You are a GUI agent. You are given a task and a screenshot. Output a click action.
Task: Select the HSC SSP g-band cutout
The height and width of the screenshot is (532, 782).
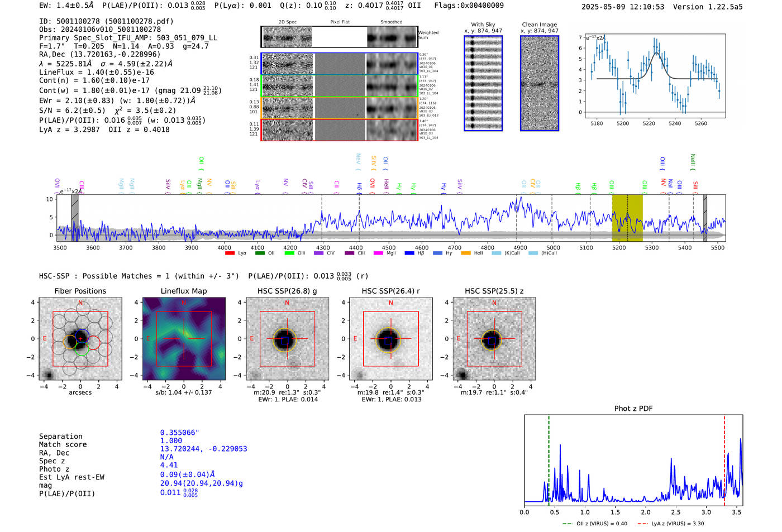pyautogui.click(x=287, y=339)
